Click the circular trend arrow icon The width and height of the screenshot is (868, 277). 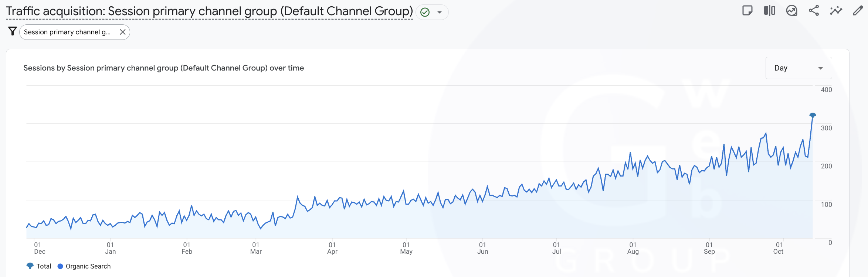point(791,11)
